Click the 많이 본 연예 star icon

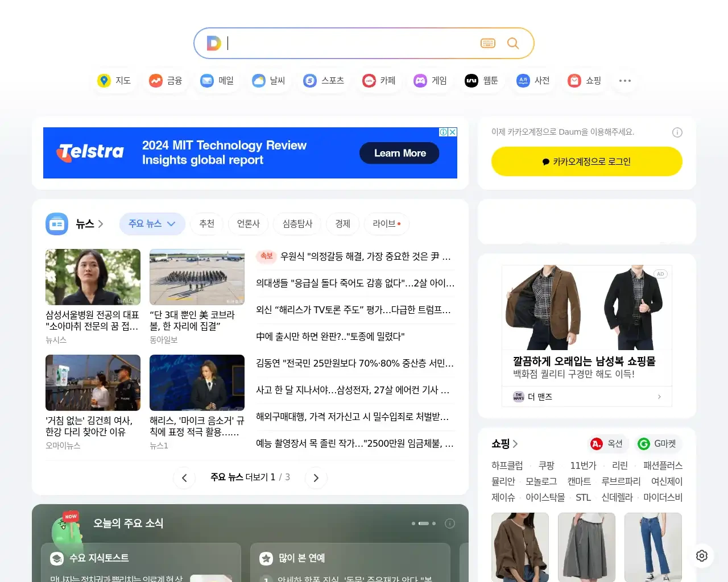coord(266,559)
